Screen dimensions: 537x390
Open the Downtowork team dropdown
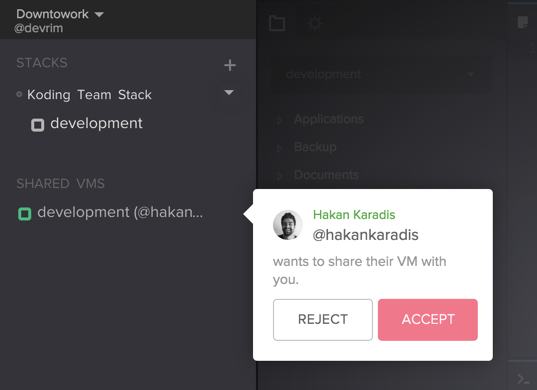click(60, 14)
